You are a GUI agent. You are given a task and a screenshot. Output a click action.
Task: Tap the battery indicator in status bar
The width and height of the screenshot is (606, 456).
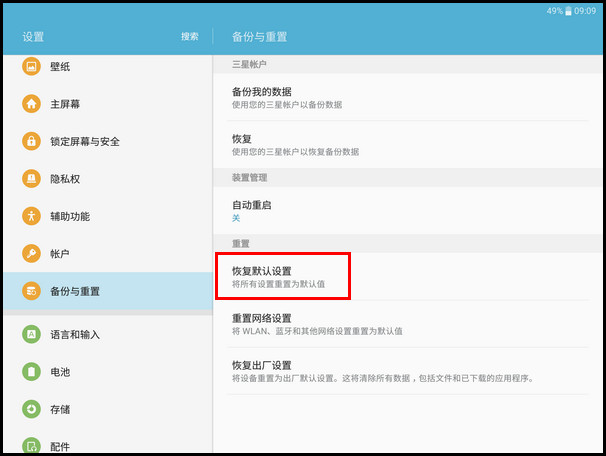click(568, 11)
